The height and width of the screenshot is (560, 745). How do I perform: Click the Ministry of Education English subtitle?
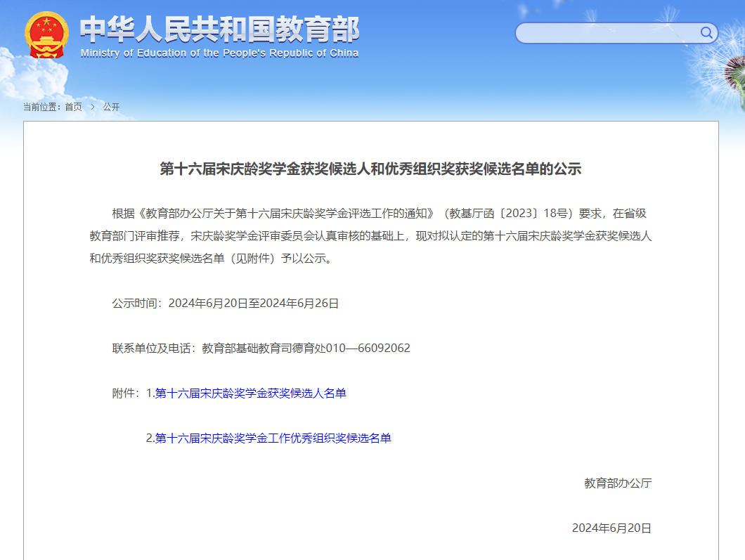pyautogui.click(x=219, y=53)
